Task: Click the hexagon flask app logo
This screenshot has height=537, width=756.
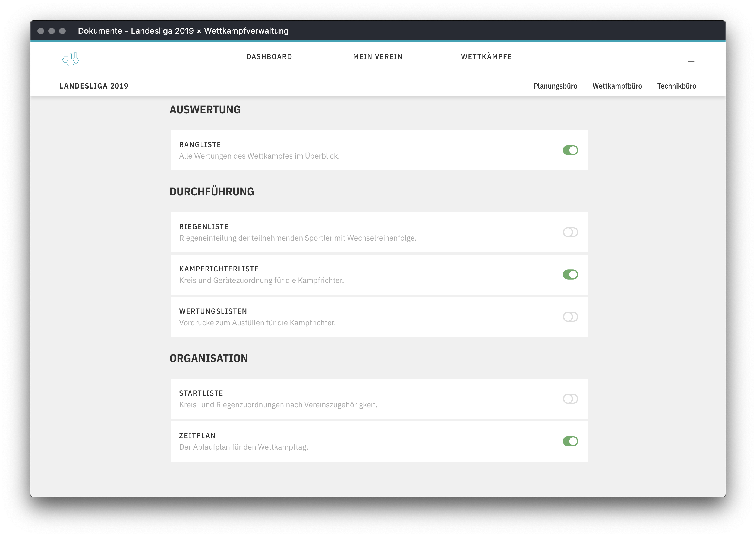Action: coord(70,59)
